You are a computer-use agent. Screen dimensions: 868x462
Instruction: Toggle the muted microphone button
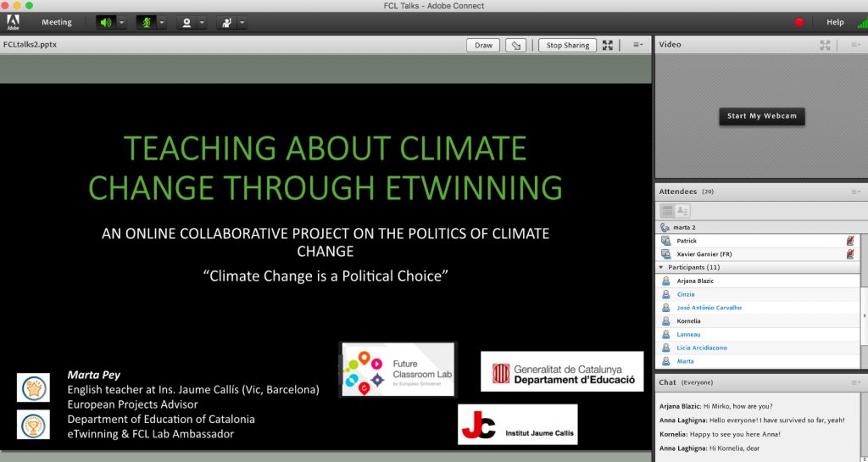[x=146, y=22]
